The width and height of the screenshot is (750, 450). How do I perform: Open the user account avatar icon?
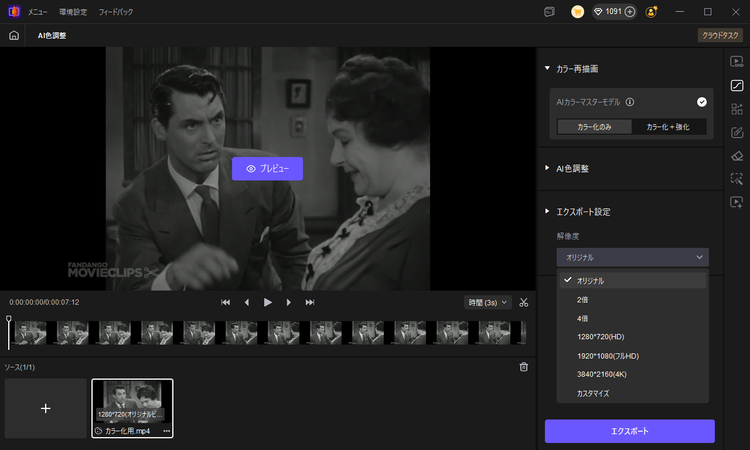click(652, 12)
